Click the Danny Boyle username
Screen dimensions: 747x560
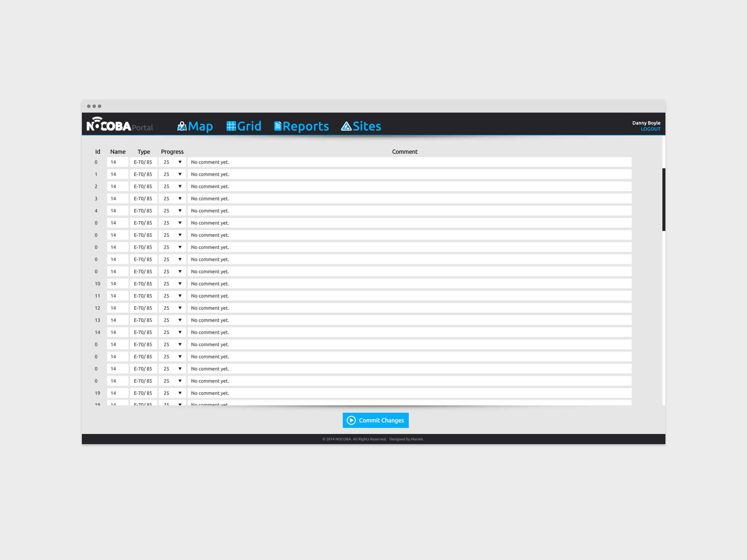click(x=646, y=123)
